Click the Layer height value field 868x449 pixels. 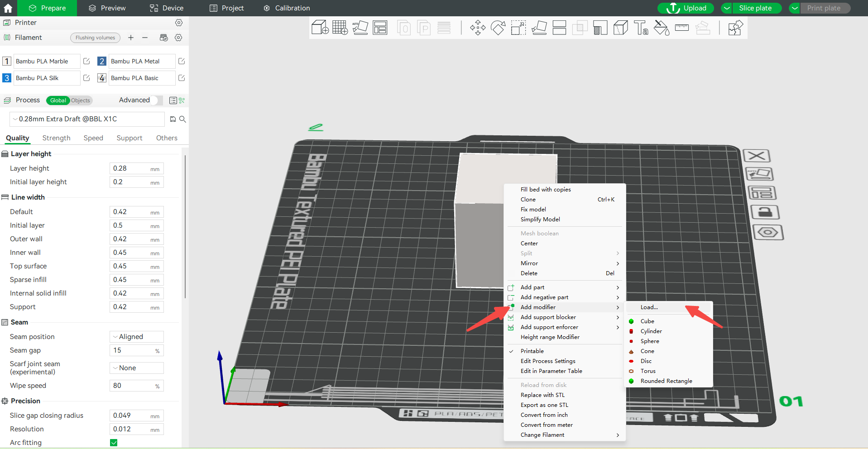pyautogui.click(x=136, y=168)
